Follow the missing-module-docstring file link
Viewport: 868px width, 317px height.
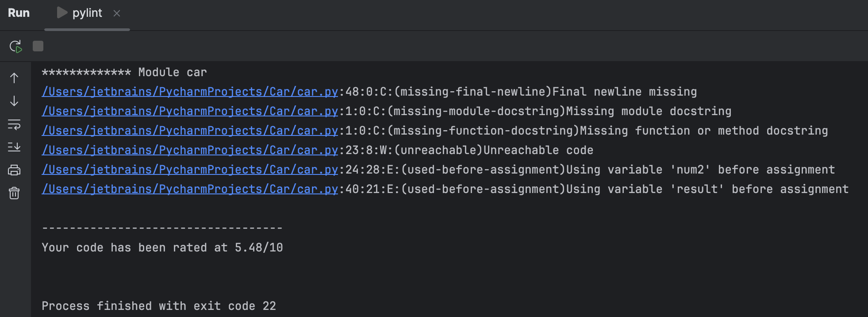(189, 111)
